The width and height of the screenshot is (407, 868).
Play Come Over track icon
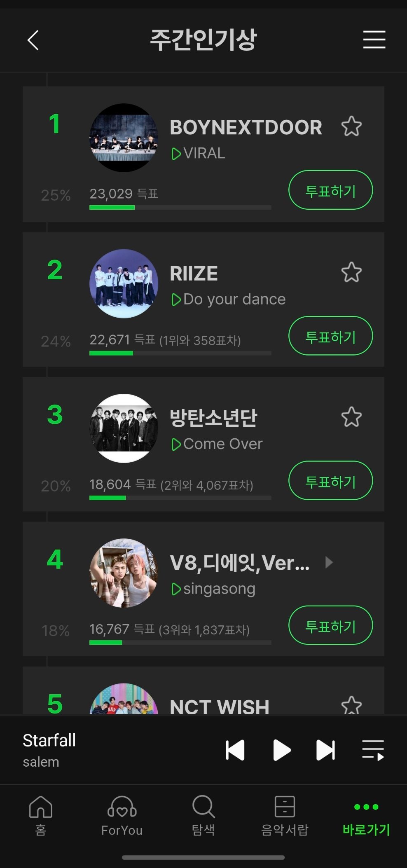tap(176, 445)
